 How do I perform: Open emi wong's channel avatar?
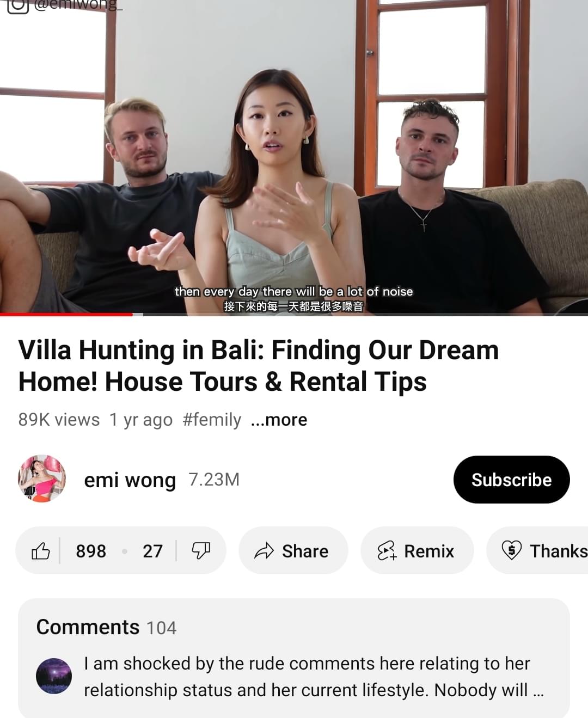(42, 479)
